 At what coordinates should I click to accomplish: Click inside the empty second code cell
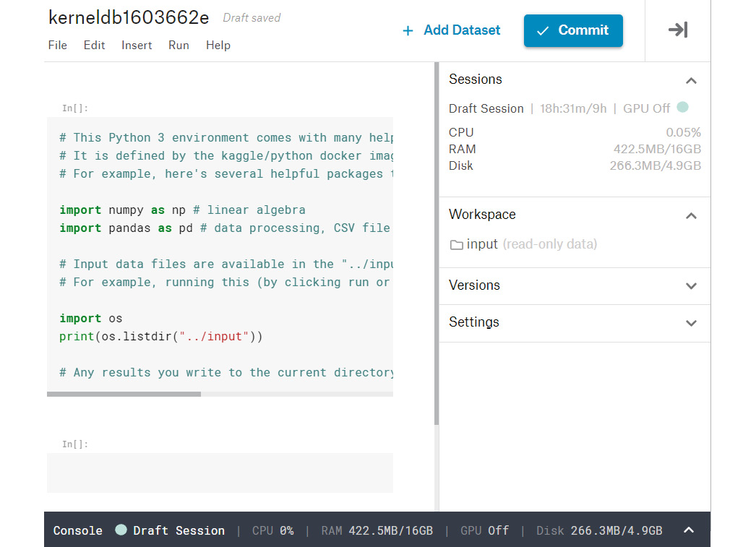220,473
